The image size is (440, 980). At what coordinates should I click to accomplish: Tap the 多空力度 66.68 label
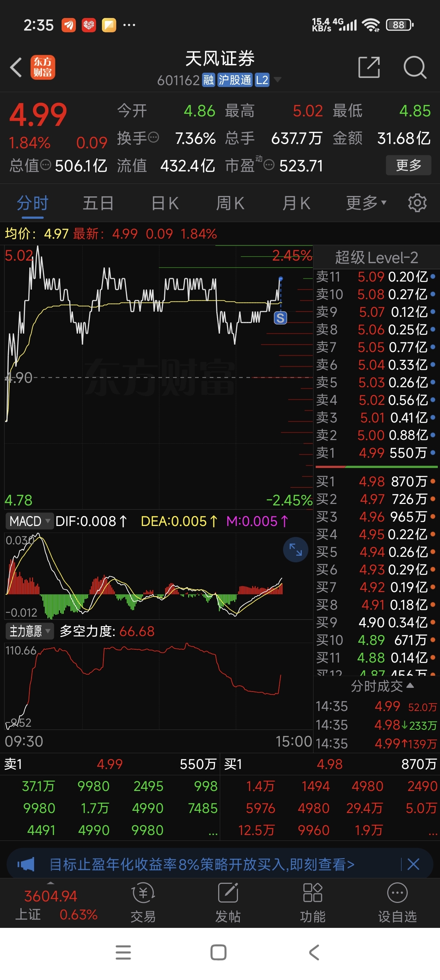coord(107,631)
